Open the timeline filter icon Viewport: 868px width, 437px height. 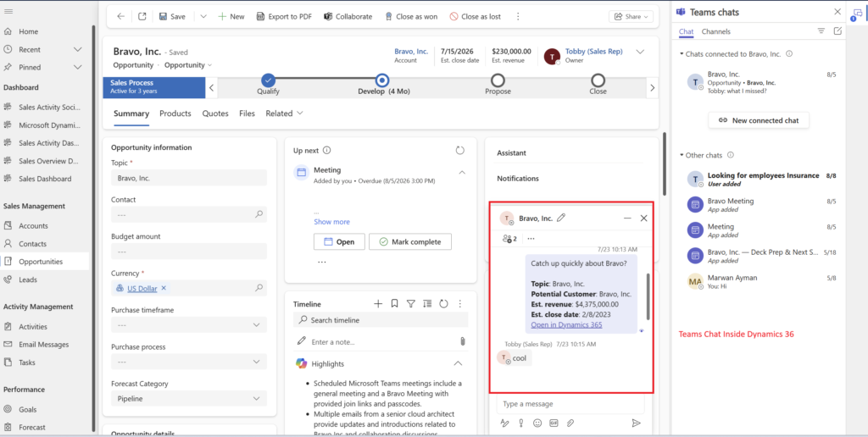411,304
